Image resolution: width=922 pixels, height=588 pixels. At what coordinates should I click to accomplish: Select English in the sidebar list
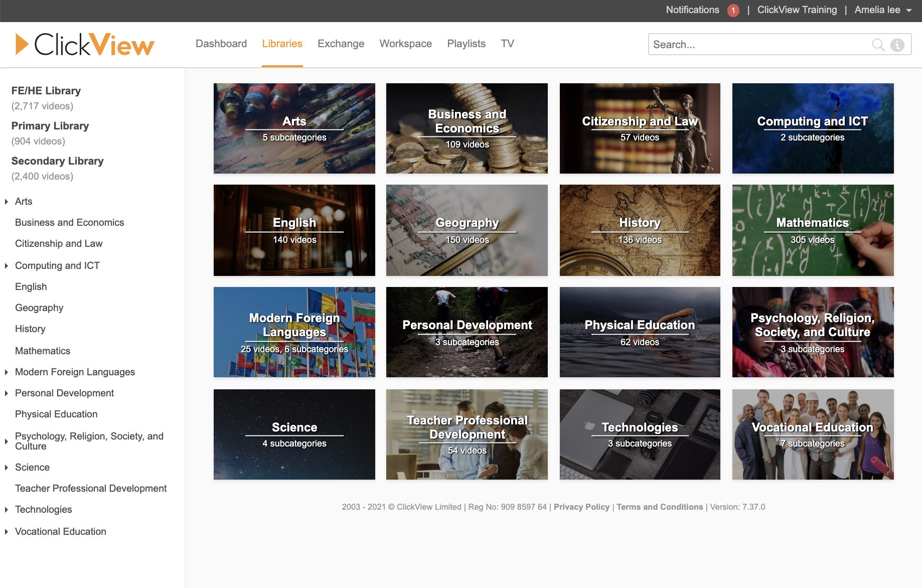pyautogui.click(x=31, y=287)
